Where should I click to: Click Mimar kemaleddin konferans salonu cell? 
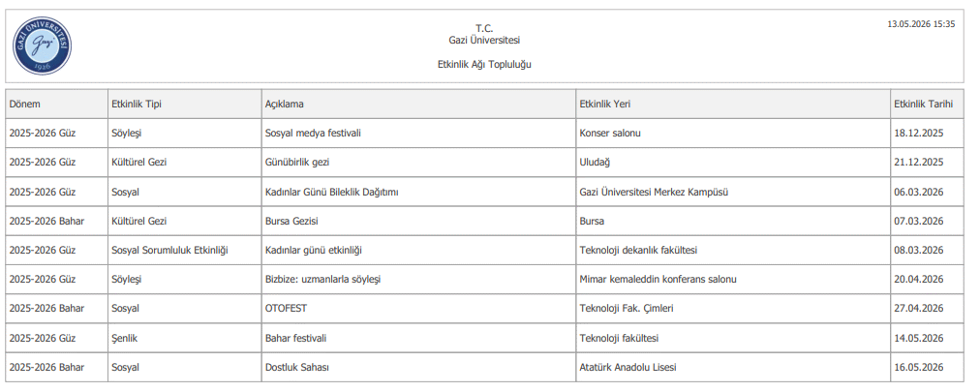(733, 279)
